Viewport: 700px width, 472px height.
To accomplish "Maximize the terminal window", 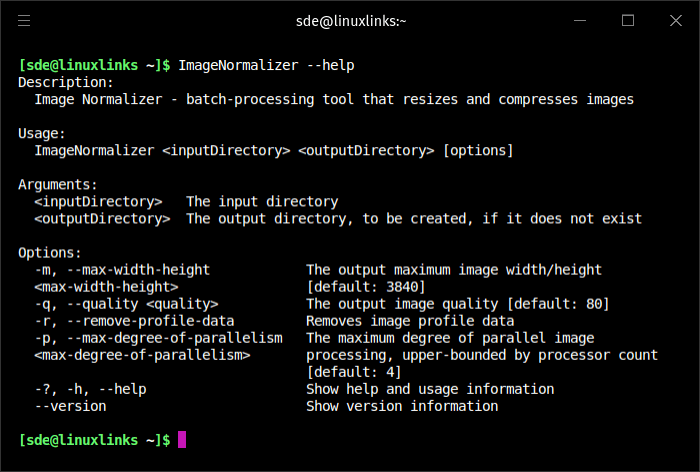I will pos(628,20).
